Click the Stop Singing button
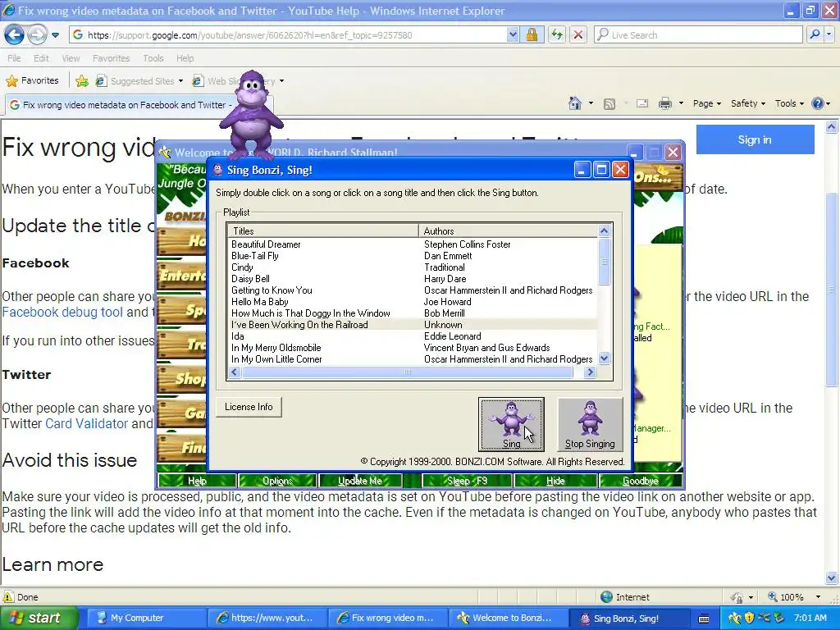 point(590,424)
